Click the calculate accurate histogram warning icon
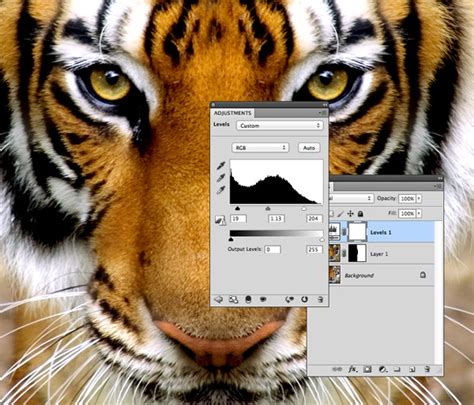 click(x=220, y=220)
